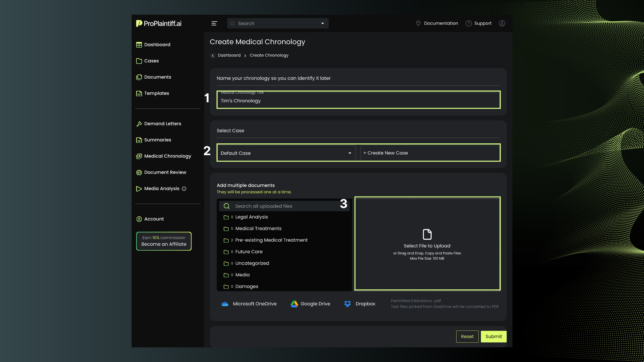
Task: Click the Microsoft OneDrive cloud icon
Action: pyautogui.click(x=225, y=304)
